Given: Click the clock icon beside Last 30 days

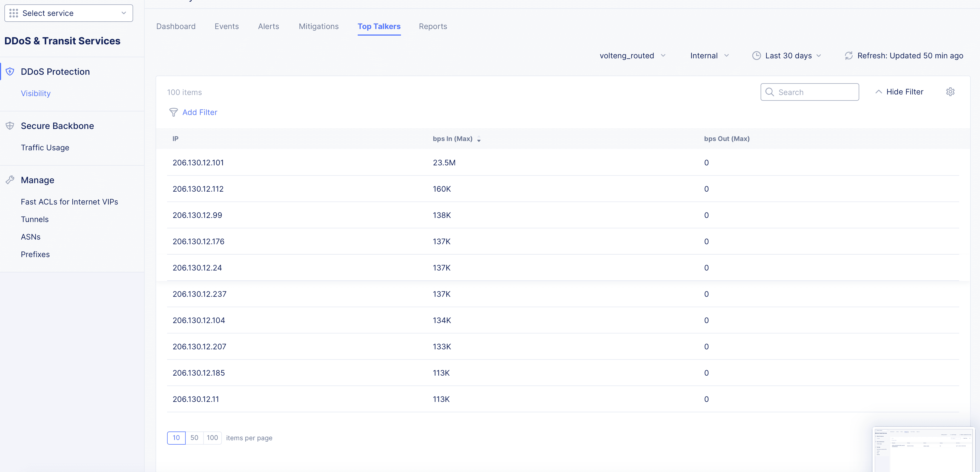Looking at the screenshot, I should click(757, 56).
